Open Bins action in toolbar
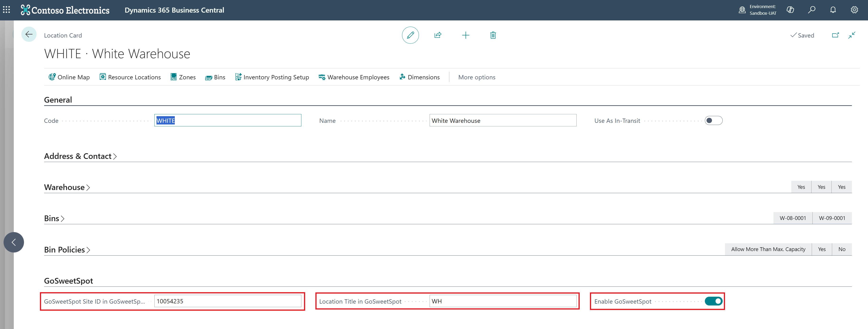The image size is (868, 329). (x=215, y=77)
